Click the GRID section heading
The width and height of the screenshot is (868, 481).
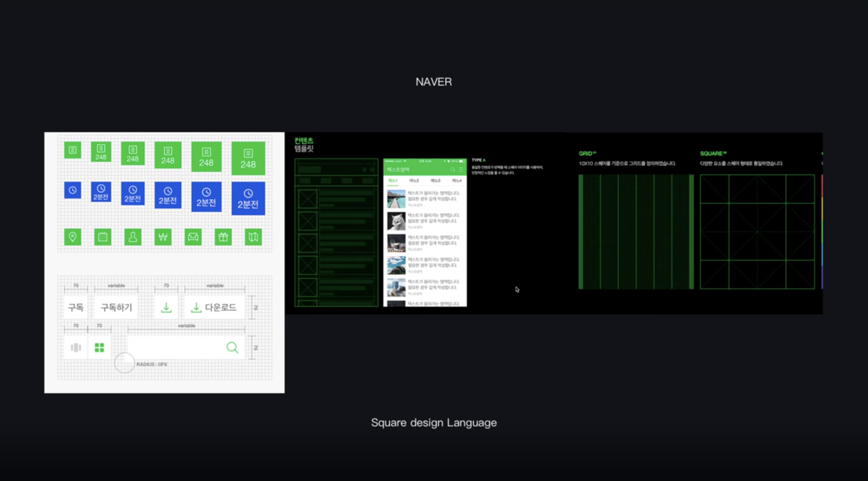coord(587,154)
